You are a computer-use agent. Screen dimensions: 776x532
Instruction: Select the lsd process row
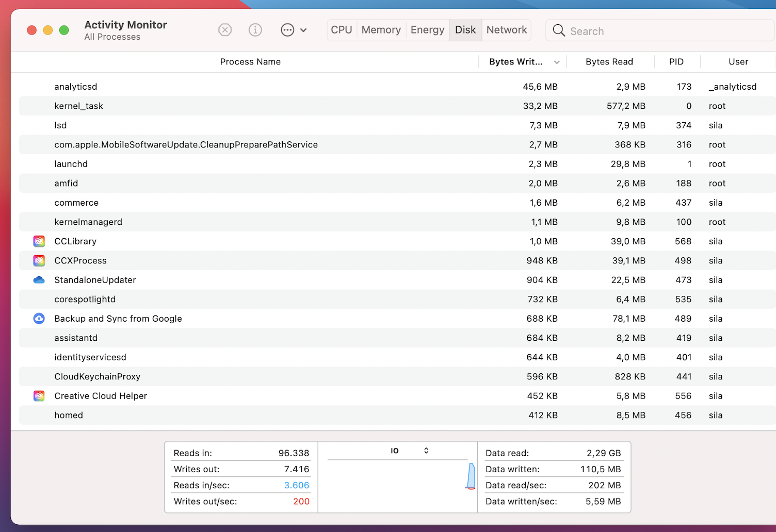click(x=397, y=125)
